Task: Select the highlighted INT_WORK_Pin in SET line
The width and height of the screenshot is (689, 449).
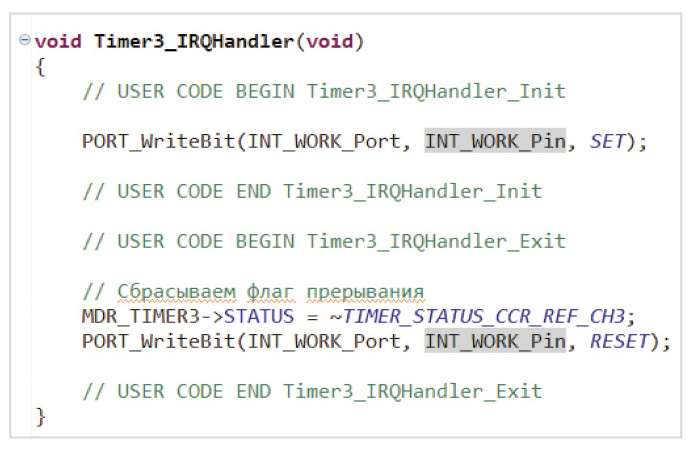Action: point(495,141)
